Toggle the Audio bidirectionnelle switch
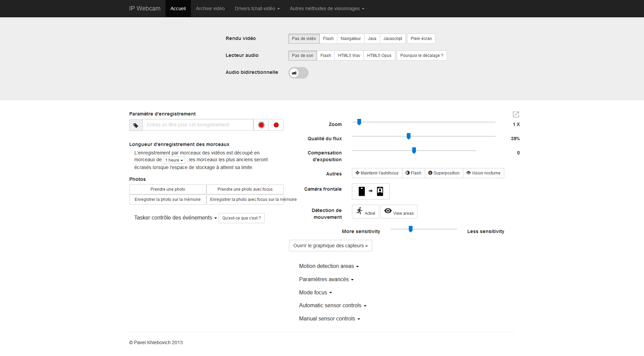This screenshot has height=356, width=644. click(298, 73)
